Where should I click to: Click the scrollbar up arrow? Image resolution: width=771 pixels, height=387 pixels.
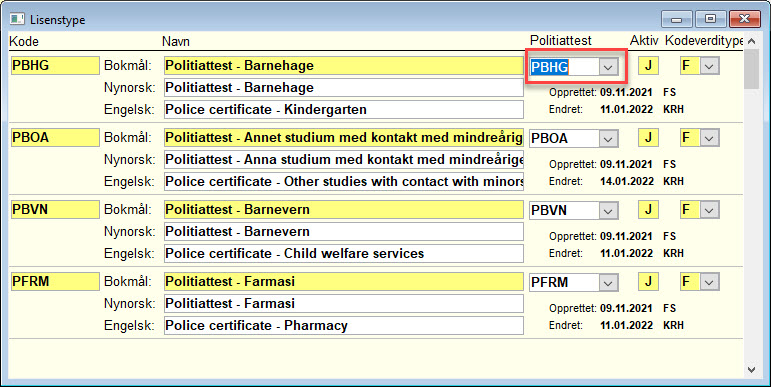pos(751,41)
